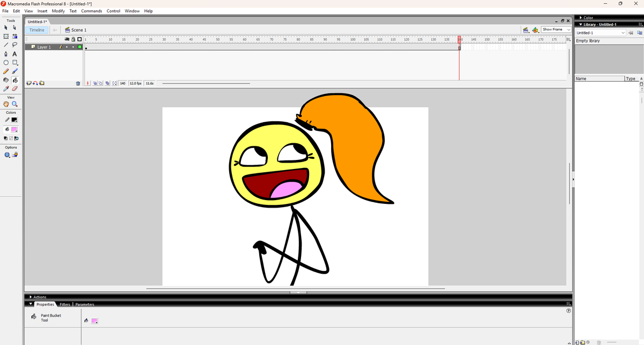Click the Timeline toggle button
This screenshot has height=345, width=644.
click(37, 30)
